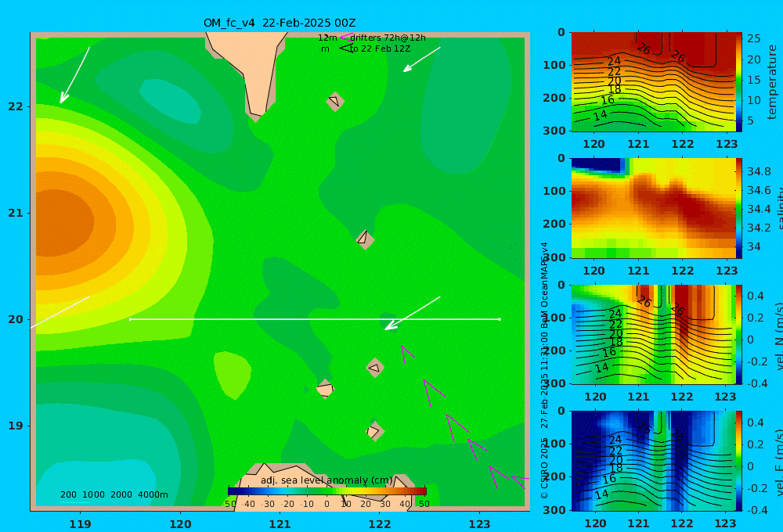Click longitude label 120 on the main map
This screenshot has height=532, width=783.
[x=180, y=524]
